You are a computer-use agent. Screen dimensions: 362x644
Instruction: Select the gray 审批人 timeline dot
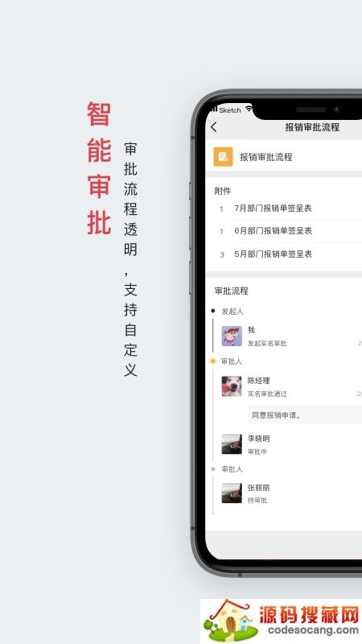point(212,469)
